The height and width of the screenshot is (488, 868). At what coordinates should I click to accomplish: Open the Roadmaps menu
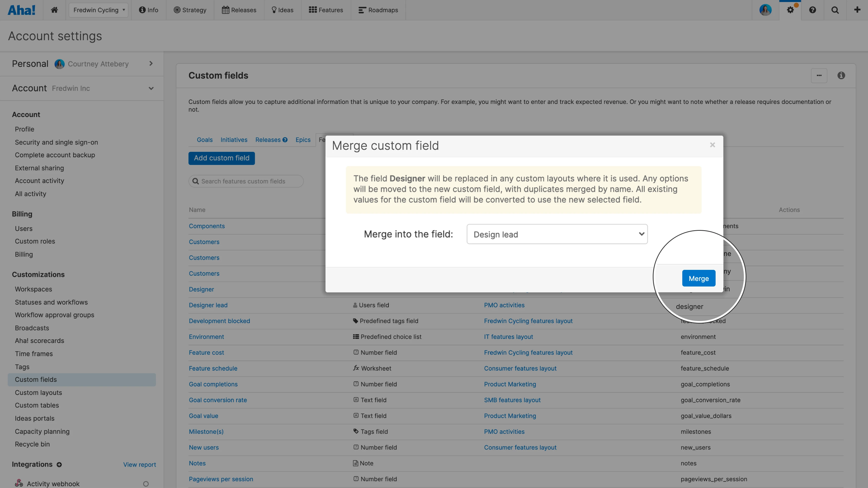[x=378, y=10]
